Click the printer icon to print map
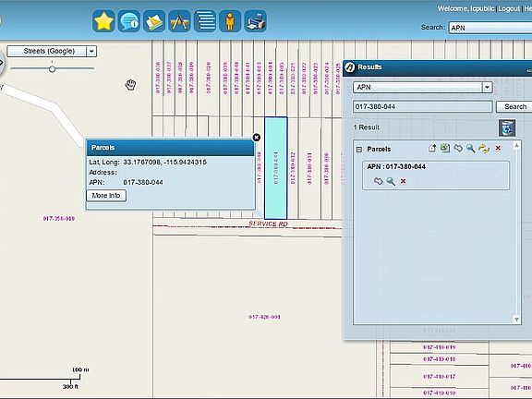 click(x=256, y=21)
